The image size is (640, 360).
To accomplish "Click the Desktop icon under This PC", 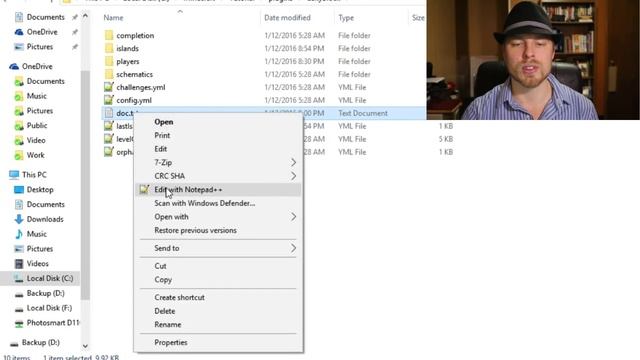I will 19,189.
